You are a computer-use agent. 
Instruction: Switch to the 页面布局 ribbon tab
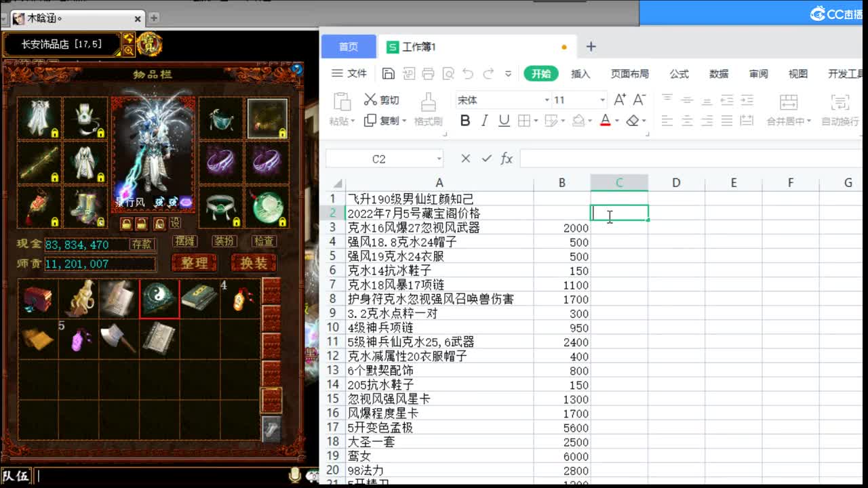[629, 73]
